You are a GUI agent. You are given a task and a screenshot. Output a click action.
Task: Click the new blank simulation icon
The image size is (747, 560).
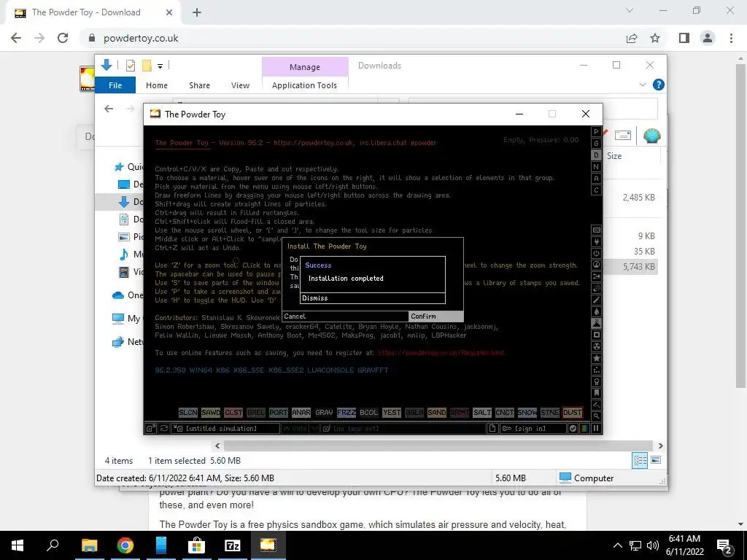pos(492,428)
